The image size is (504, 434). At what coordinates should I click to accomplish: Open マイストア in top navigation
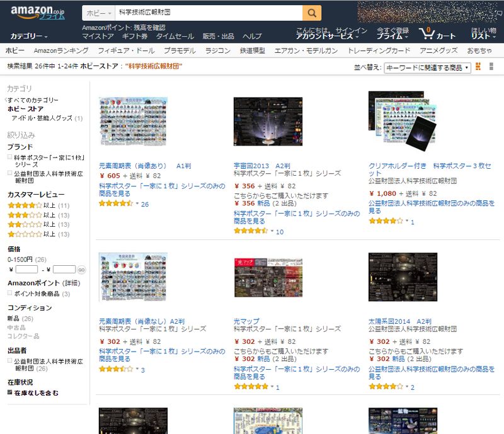click(x=98, y=37)
